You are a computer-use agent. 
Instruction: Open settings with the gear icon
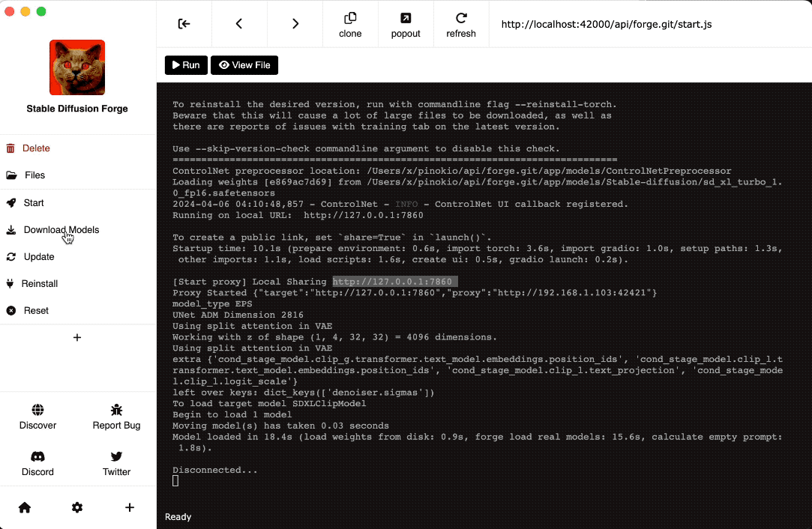click(x=76, y=507)
